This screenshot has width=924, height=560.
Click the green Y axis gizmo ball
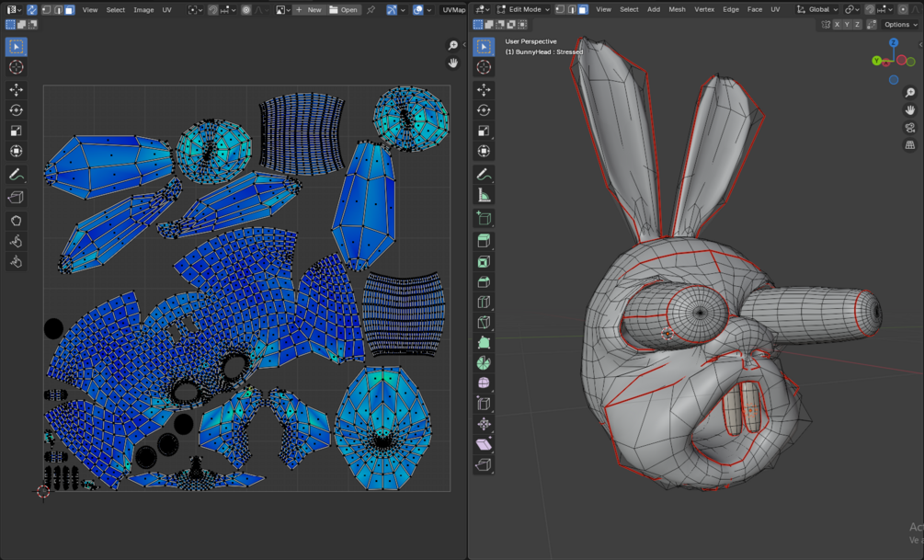[x=877, y=61]
